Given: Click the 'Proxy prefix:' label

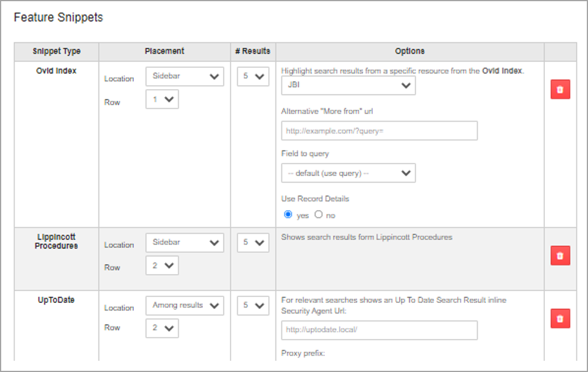Looking at the screenshot, I should point(303,353).
